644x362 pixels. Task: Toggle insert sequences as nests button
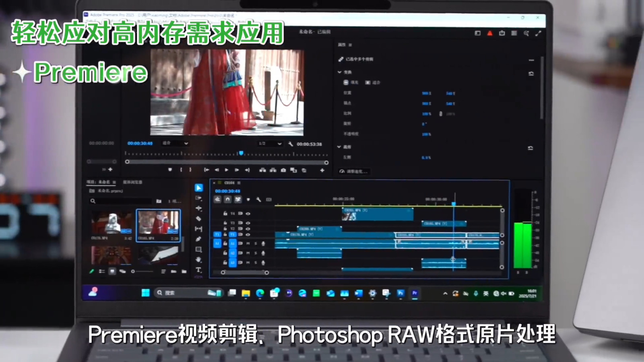point(217,199)
